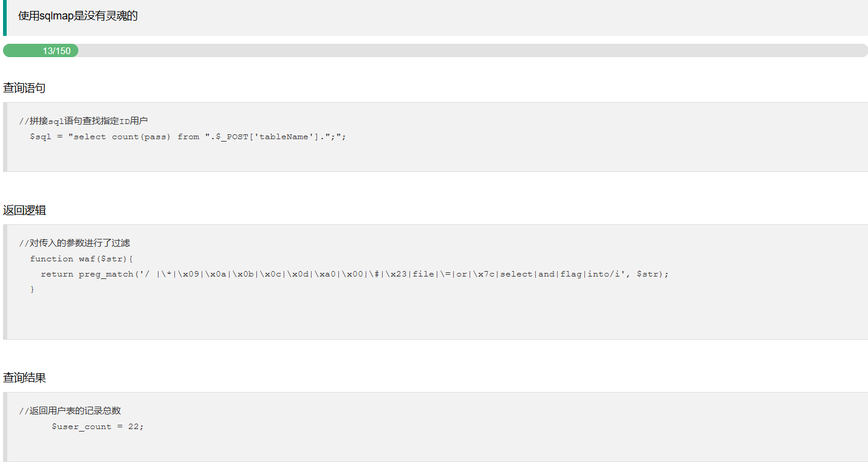Image resolution: width=868 pixels, height=468 pixels.
Task: Click the '$user_count = 22;' line
Action: 98,427
